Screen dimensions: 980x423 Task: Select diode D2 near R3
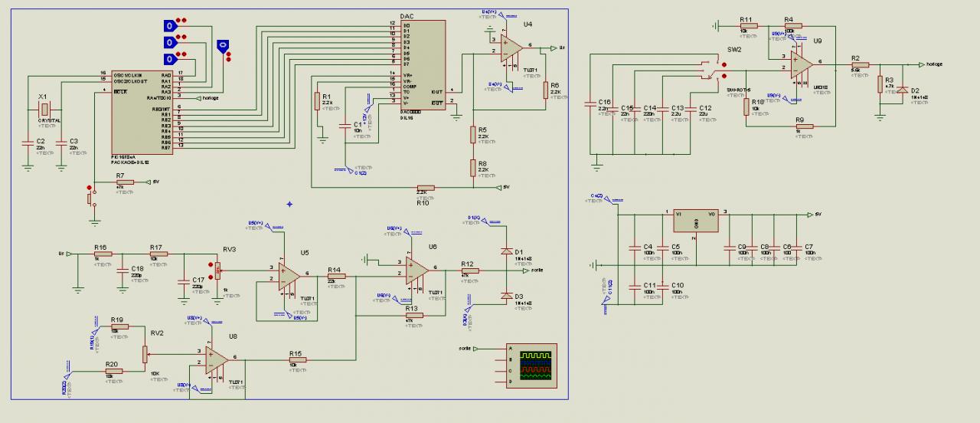tap(903, 90)
